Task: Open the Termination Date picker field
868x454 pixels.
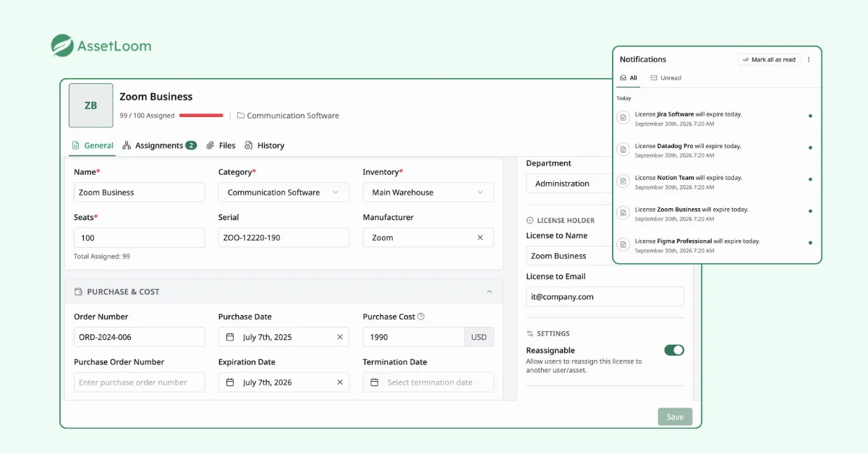Action: click(428, 382)
